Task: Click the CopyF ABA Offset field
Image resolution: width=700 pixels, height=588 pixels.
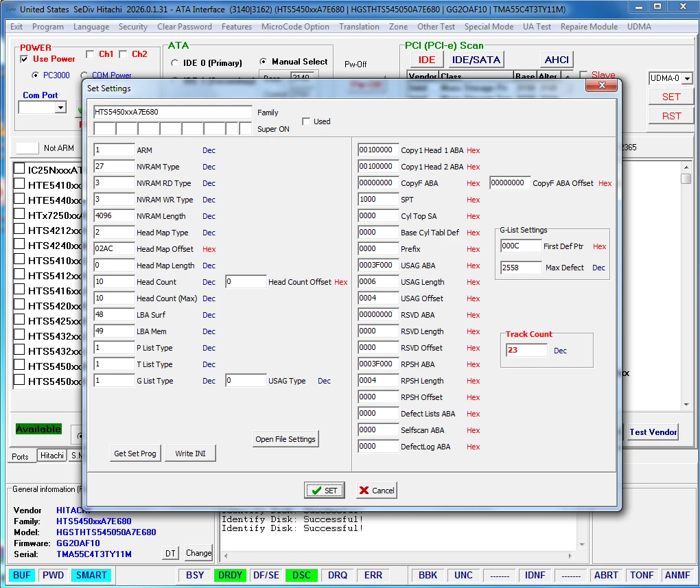Action: 510,183
